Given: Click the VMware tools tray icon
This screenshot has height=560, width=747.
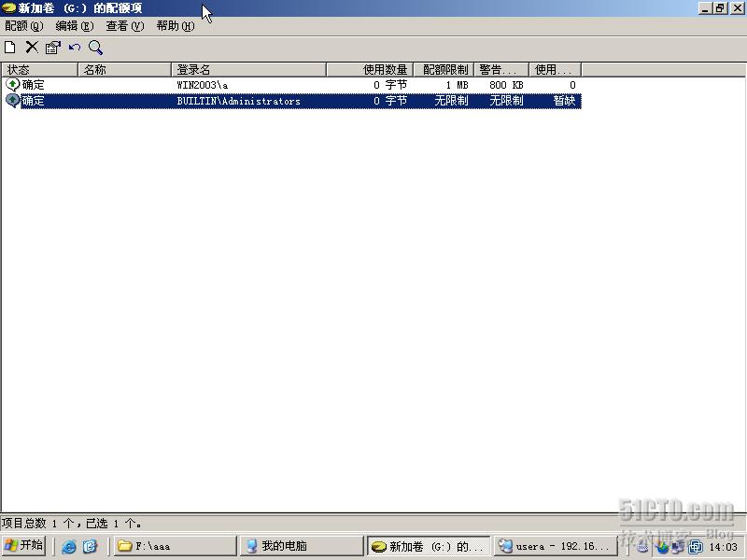Looking at the screenshot, I should click(695, 547).
